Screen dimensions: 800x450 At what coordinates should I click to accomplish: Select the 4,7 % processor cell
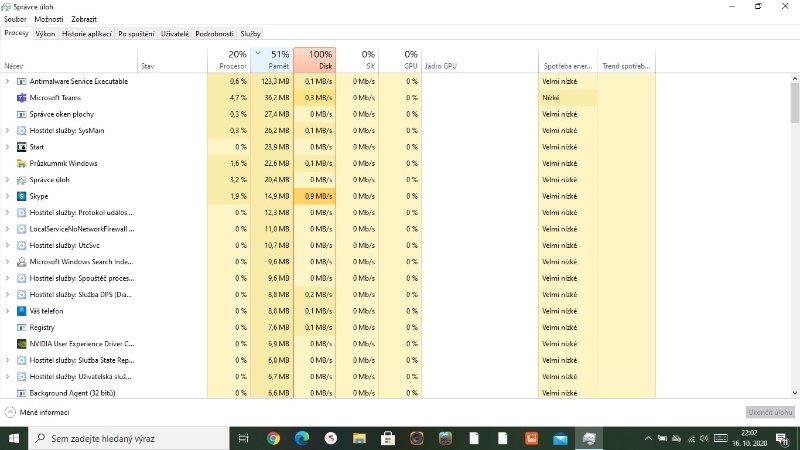[x=229, y=97]
